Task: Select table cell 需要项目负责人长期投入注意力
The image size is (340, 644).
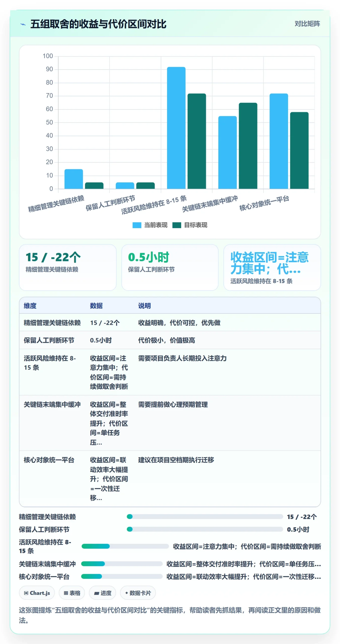Action: pos(182,358)
